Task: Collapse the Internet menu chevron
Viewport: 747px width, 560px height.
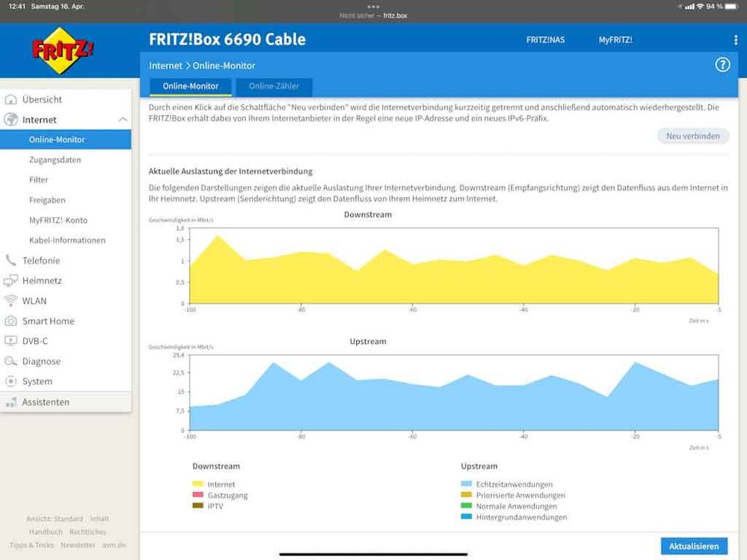Action: (123, 120)
